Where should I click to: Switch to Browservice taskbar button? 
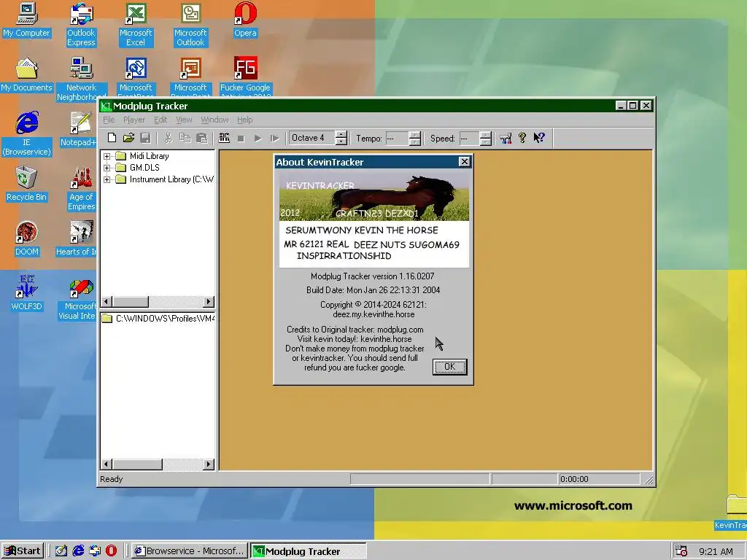(190, 551)
